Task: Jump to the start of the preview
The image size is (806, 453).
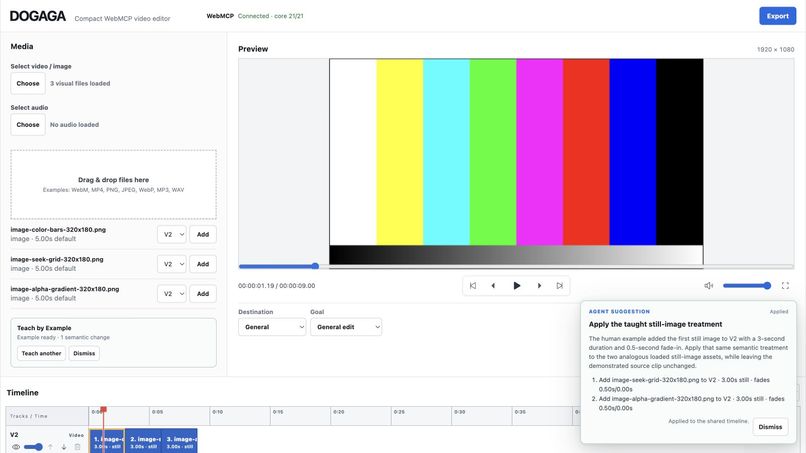Action: click(x=473, y=286)
